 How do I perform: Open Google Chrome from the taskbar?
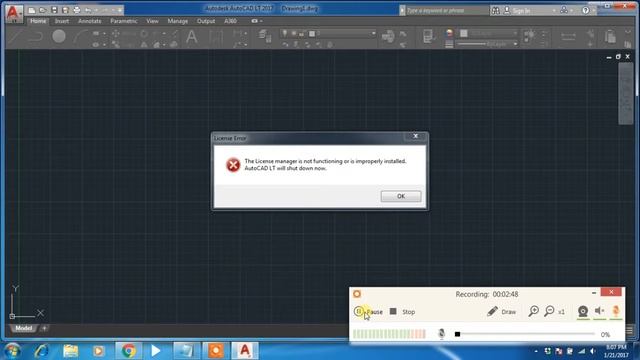pos(128,351)
